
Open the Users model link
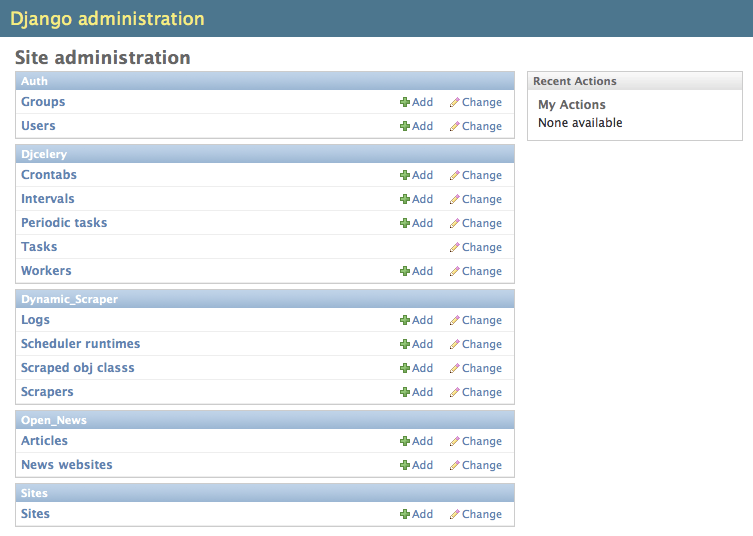tap(38, 126)
